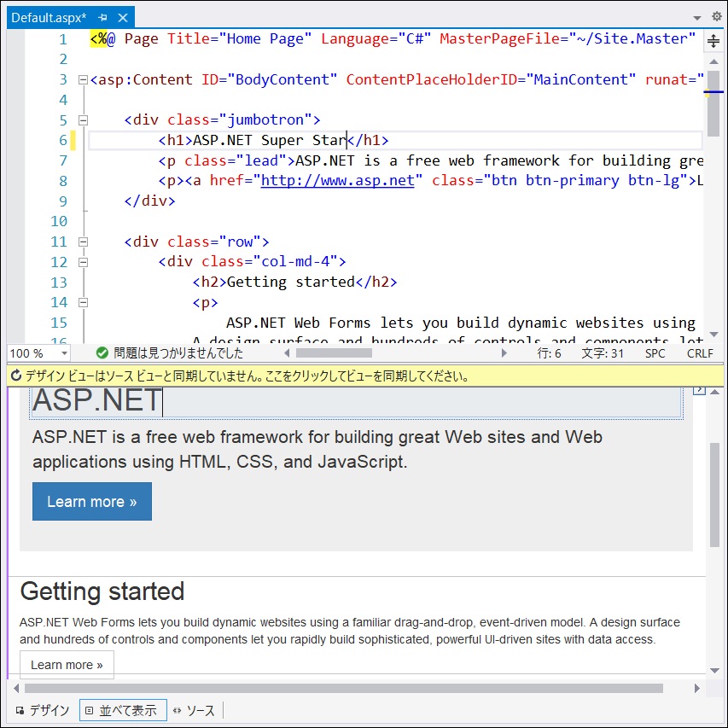
Task: Open the tab well settings gear
Action: pos(716,17)
